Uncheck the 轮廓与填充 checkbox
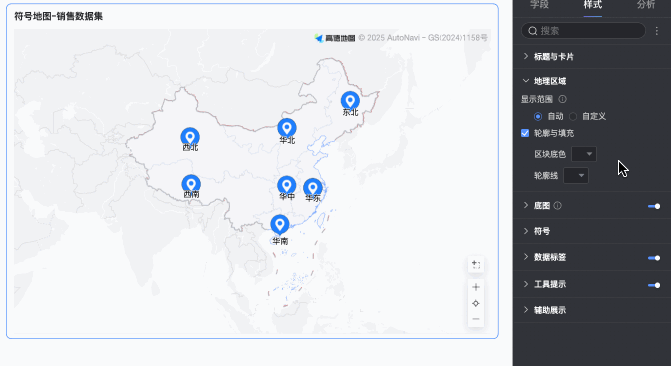 [x=525, y=133]
